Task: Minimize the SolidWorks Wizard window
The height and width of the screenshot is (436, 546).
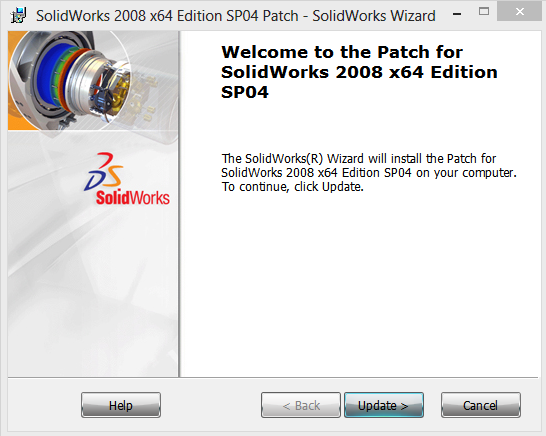Action: coord(457,14)
